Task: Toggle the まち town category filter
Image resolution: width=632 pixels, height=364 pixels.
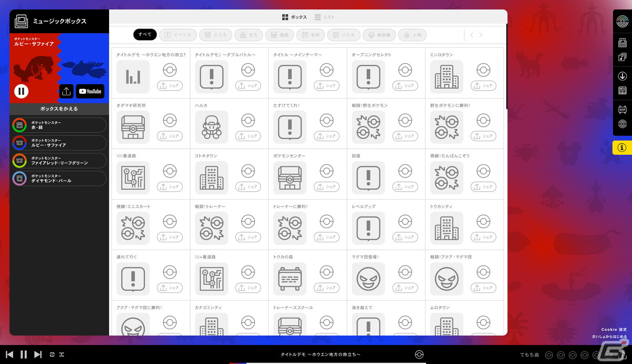Action: click(249, 35)
